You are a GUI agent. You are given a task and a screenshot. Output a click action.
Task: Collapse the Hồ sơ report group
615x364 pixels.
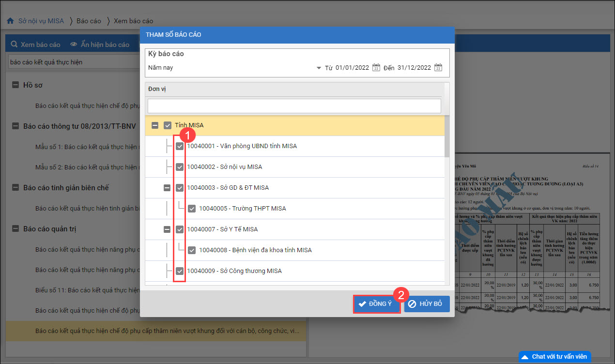click(15, 85)
